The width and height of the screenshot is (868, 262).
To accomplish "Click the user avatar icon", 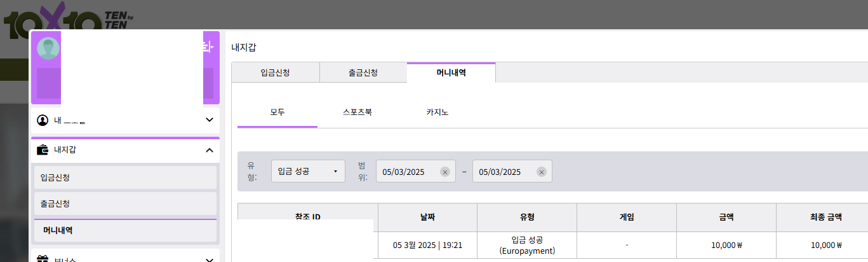I will pyautogui.click(x=48, y=48).
